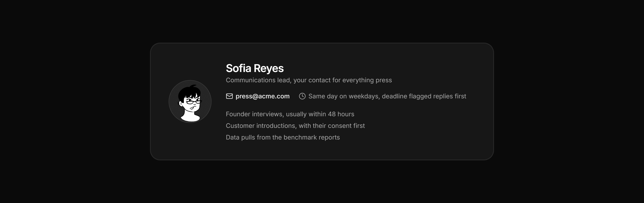Click the clock response-time icon
The width and height of the screenshot is (644, 203).
pyautogui.click(x=302, y=96)
